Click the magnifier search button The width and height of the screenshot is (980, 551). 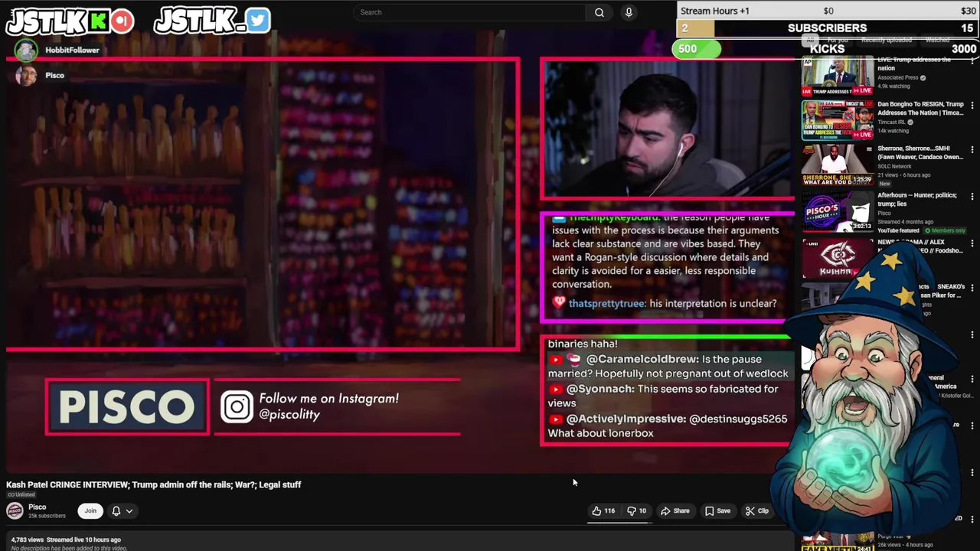(599, 12)
